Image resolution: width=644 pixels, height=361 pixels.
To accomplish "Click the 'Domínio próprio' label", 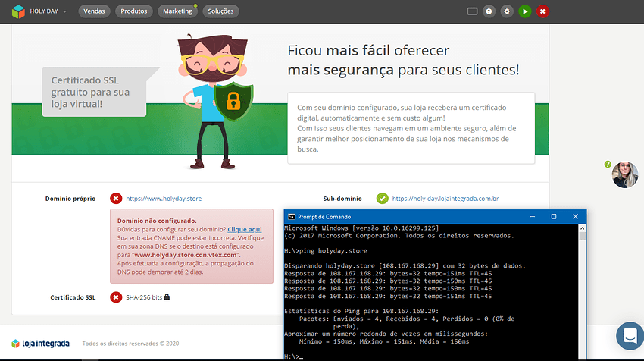I will coord(70,199).
